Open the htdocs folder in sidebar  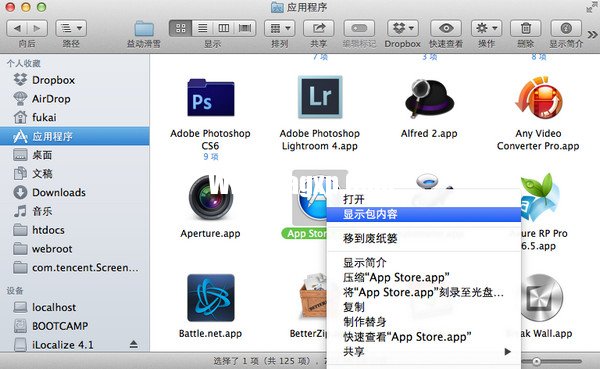(x=75, y=230)
